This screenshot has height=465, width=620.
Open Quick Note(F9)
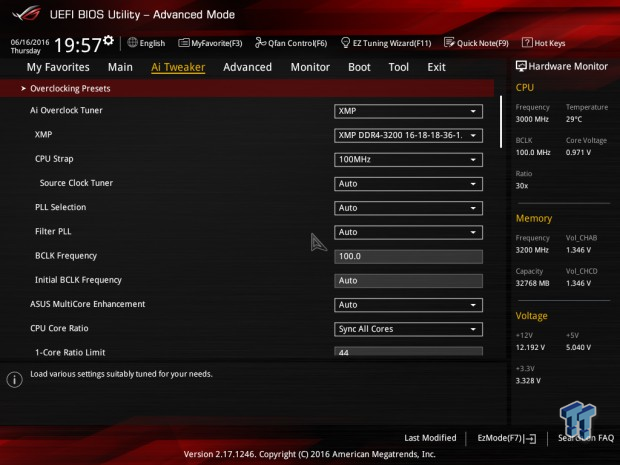click(x=476, y=43)
